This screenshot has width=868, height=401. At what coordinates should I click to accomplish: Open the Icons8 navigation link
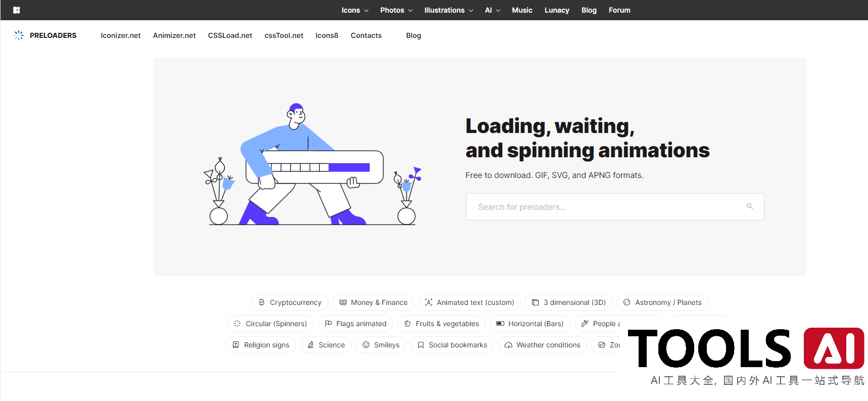pos(327,35)
